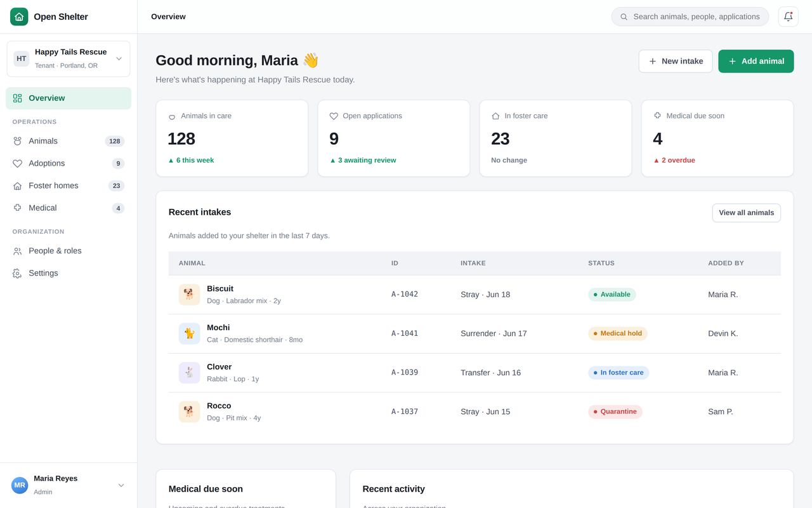Click View all animals button
Viewport: 812px width, 508px height.
747,213
